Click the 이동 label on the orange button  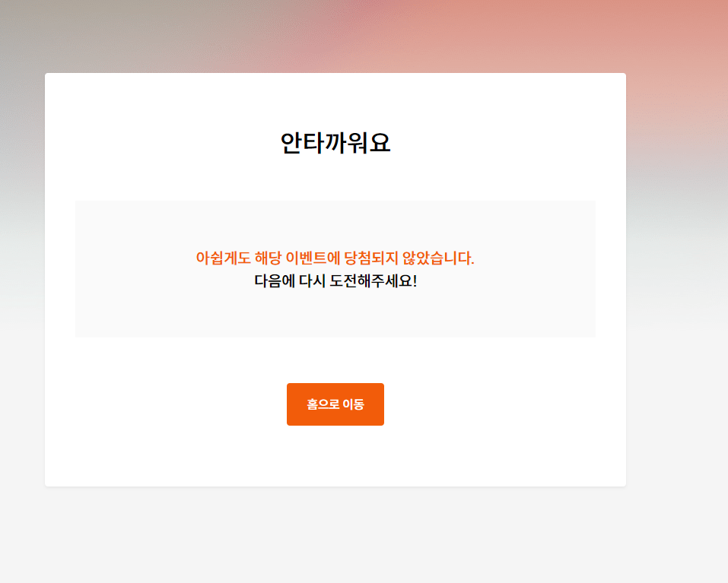pos(353,404)
